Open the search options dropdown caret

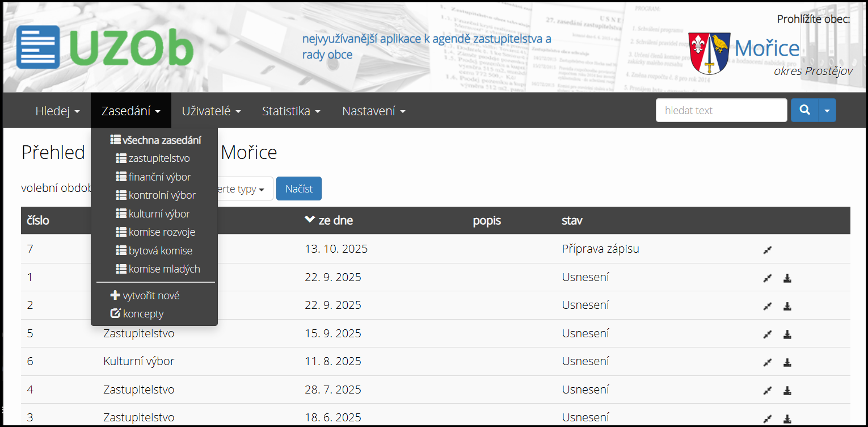[x=827, y=110]
